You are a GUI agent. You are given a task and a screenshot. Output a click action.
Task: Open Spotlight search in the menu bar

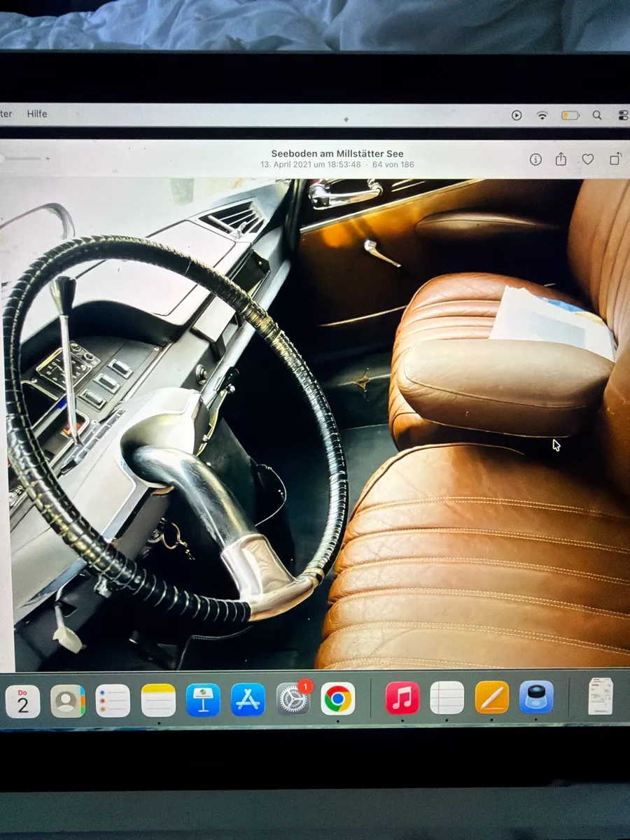(x=597, y=115)
